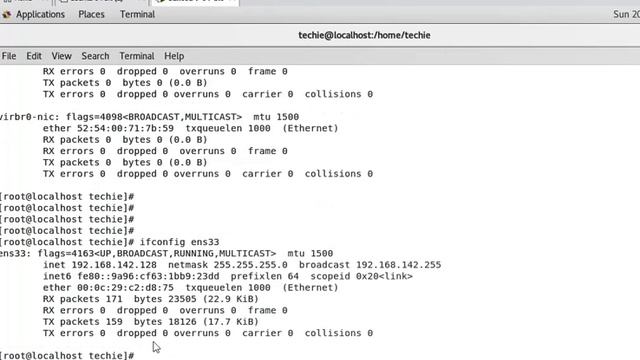Click the RX packets 171 line

pos(151,299)
